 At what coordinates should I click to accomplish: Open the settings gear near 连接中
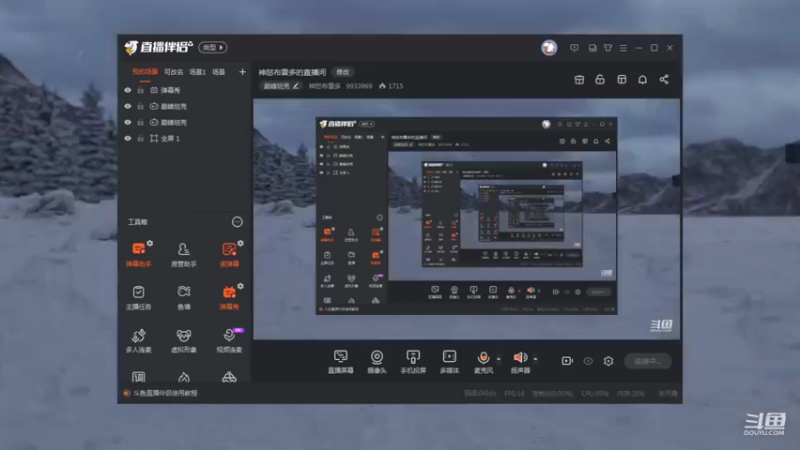[608, 361]
